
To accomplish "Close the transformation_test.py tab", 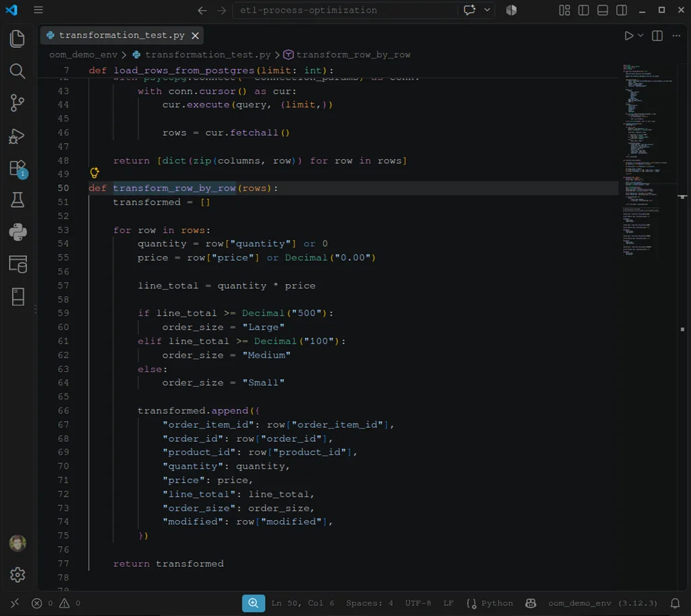I will (x=195, y=36).
